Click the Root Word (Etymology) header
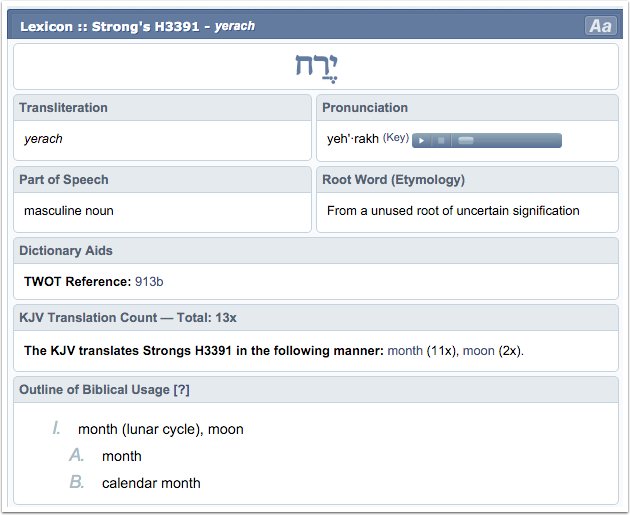630x515 pixels. [393, 180]
